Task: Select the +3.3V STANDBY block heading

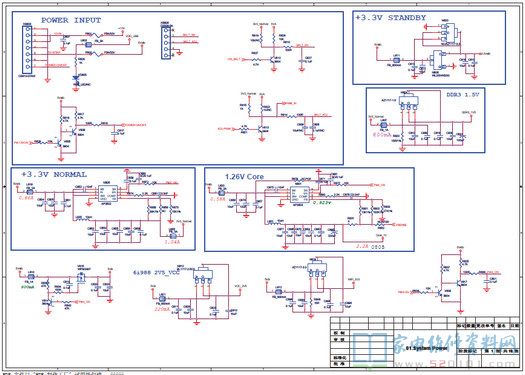Action: pos(391,18)
